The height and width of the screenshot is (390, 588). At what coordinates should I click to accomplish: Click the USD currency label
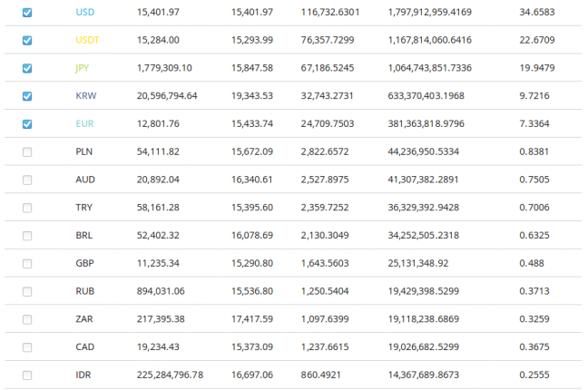pyautogui.click(x=85, y=13)
